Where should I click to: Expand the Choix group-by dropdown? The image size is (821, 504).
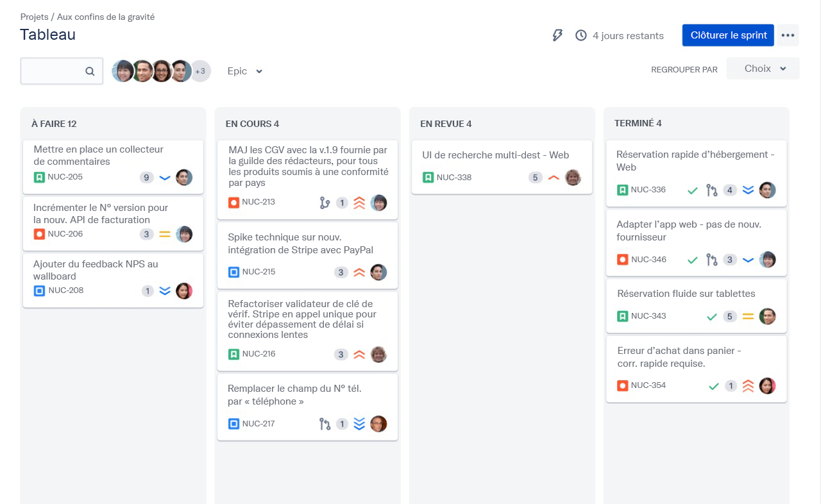point(763,69)
